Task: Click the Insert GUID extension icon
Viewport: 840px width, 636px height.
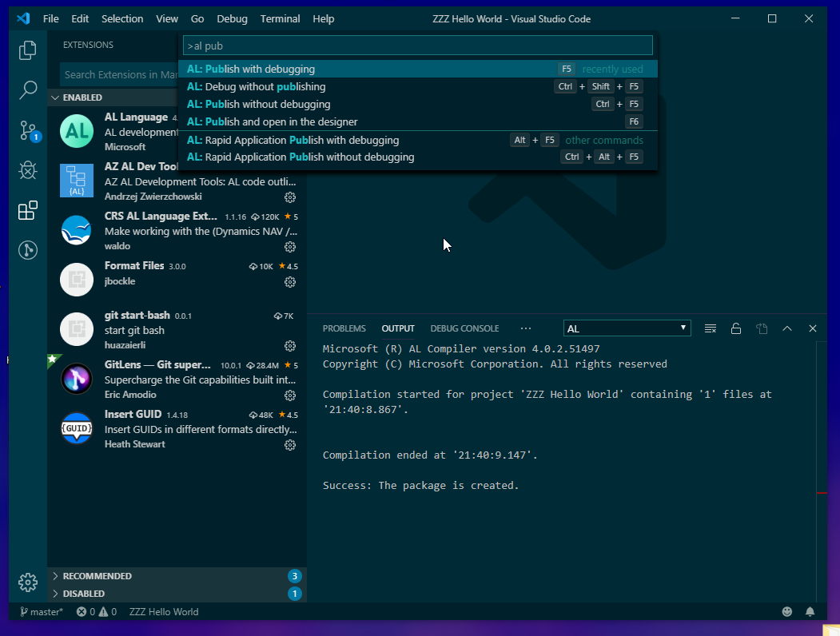Action: (x=77, y=428)
